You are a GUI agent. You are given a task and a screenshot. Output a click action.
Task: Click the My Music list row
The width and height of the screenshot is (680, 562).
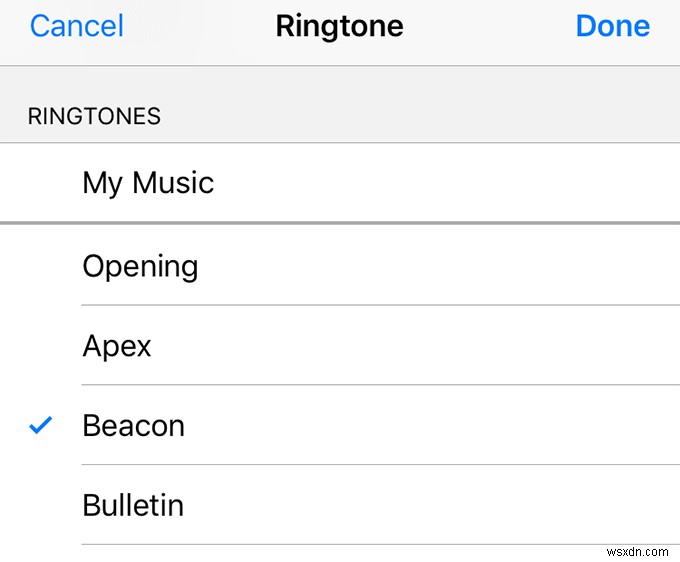point(340,183)
